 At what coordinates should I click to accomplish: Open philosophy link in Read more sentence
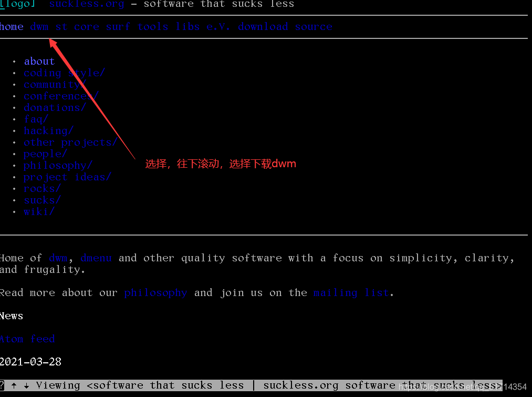click(156, 293)
